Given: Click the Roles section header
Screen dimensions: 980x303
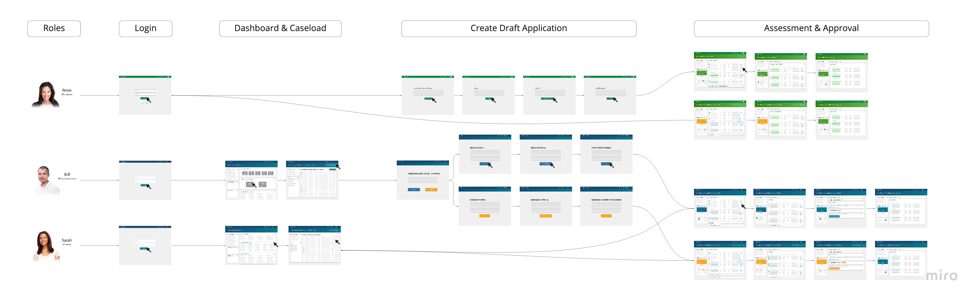Looking at the screenshot, I should coord(54,29).
